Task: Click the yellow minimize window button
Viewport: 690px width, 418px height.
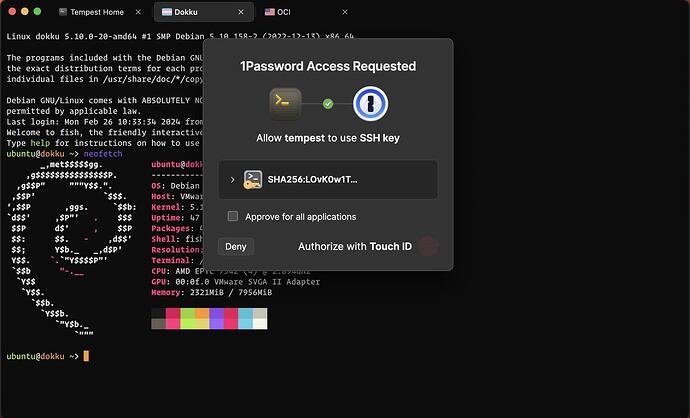Action: 25,11
